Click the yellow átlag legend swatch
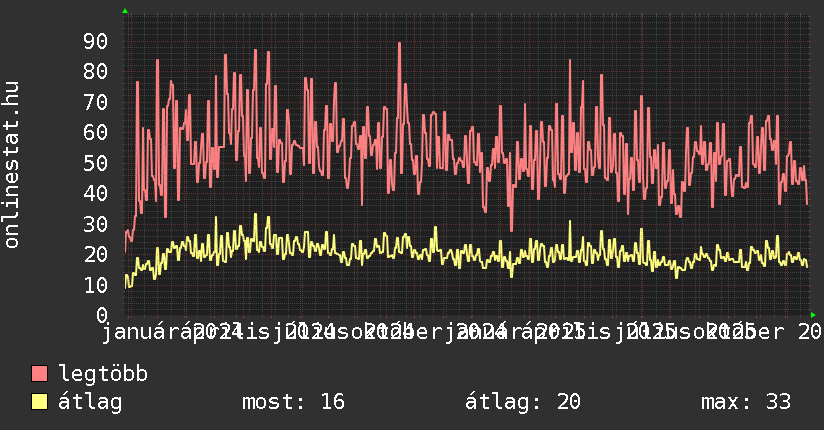 (x=40, y=402)
